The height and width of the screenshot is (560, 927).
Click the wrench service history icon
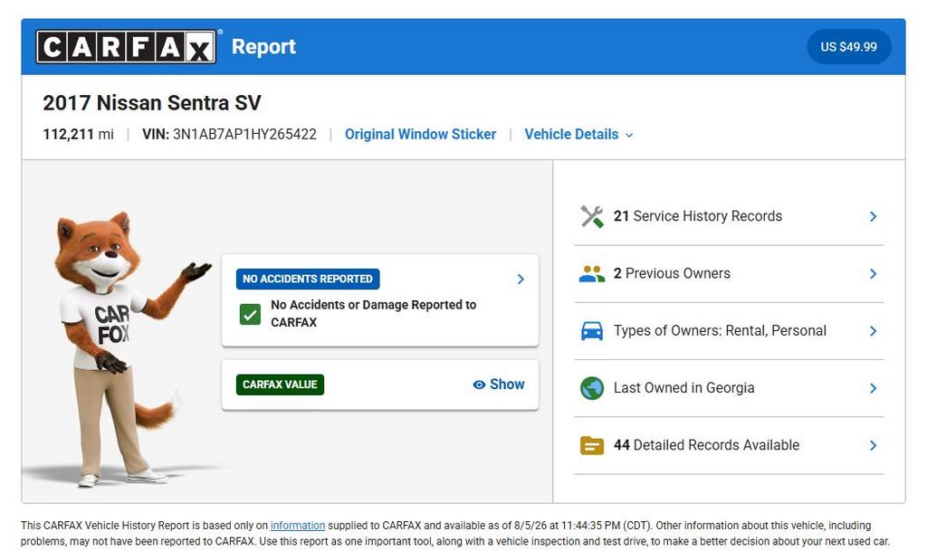pos(592,217)
